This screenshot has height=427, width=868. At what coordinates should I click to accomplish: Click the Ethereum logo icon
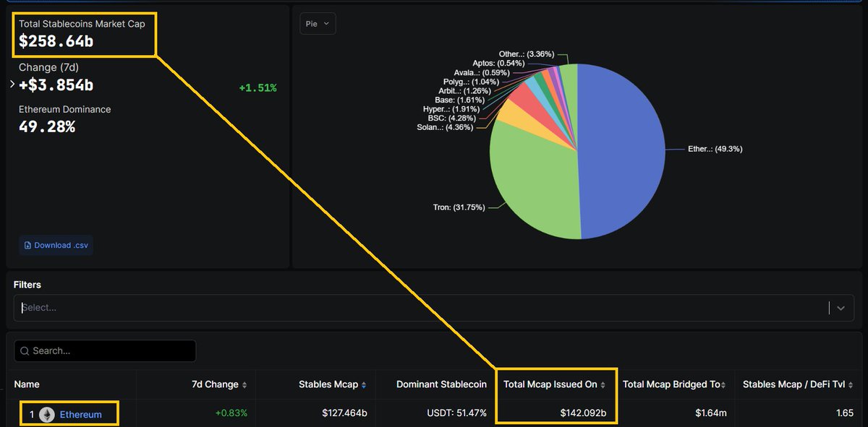47,415
